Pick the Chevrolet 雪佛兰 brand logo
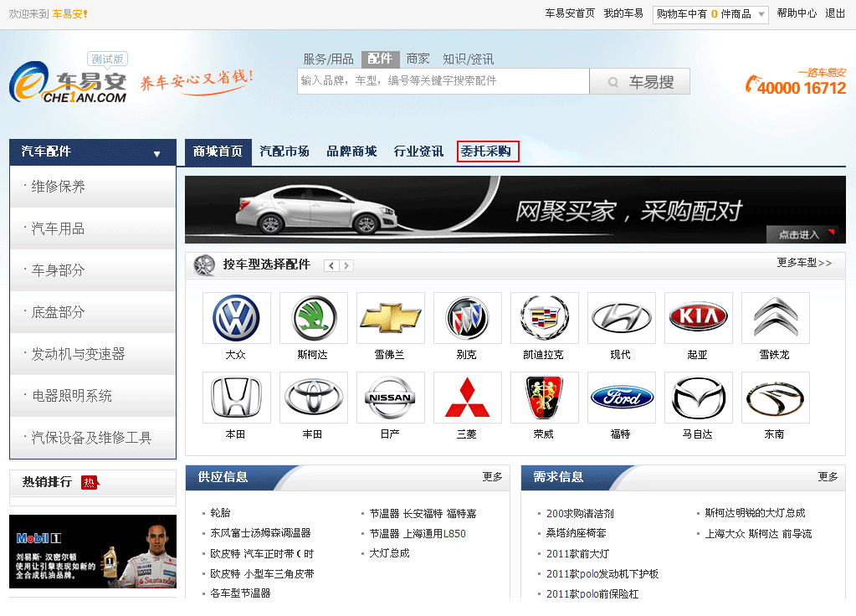856x616 pixels. pyautogui.click(x=390, y=318)
